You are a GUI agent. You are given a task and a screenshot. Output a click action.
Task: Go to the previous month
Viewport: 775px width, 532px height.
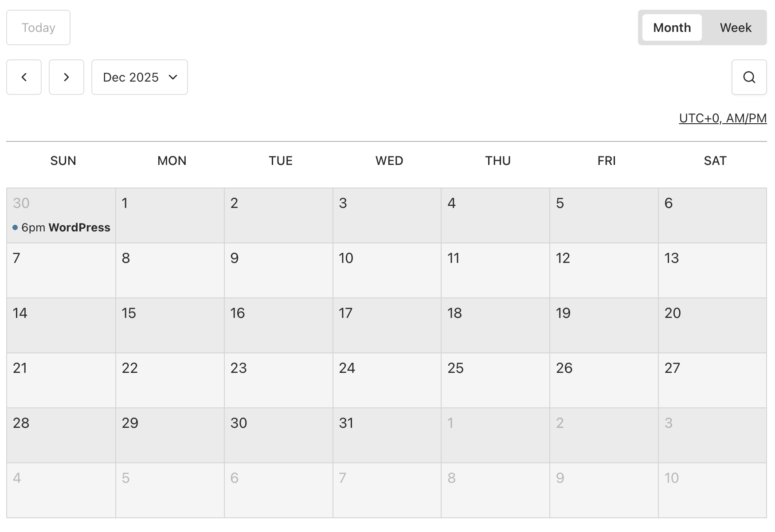[x=24, y=77]
